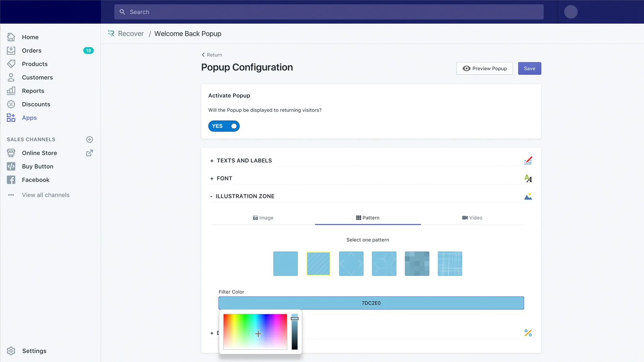This screenshot has height=362, width=644.
Task: Open Settings in the sidebar
Action: pyautogui.click(x=34, y=351)
